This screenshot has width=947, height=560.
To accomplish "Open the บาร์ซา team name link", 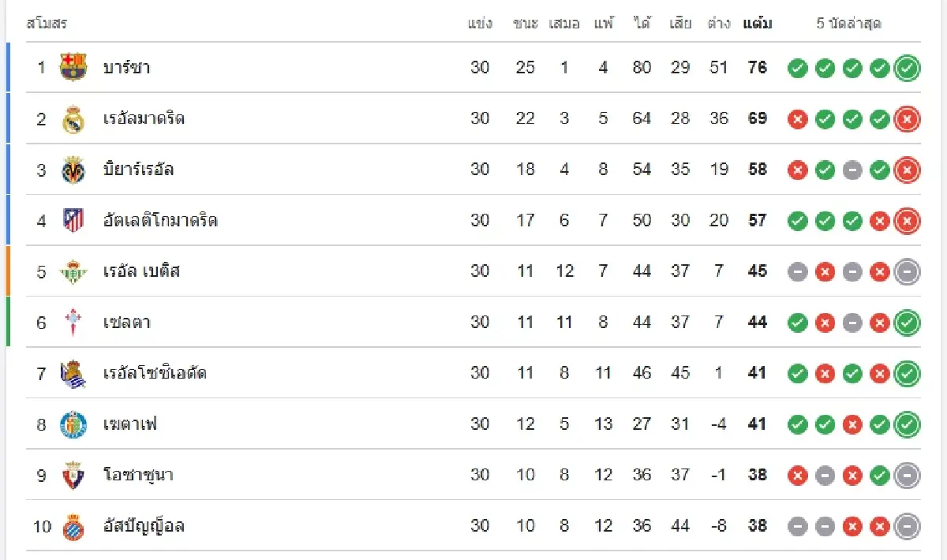I will [126, 68].
